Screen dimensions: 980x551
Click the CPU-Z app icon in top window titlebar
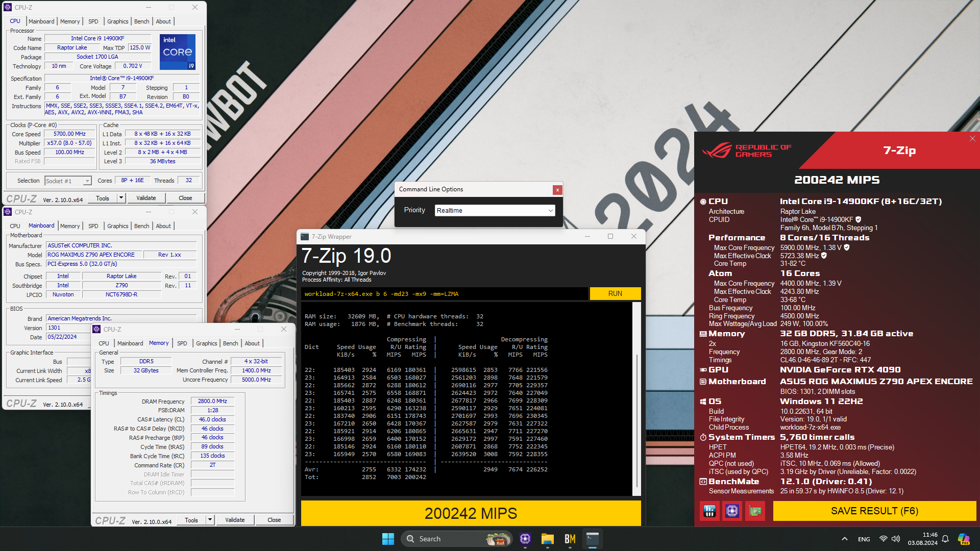coord(8,7)
